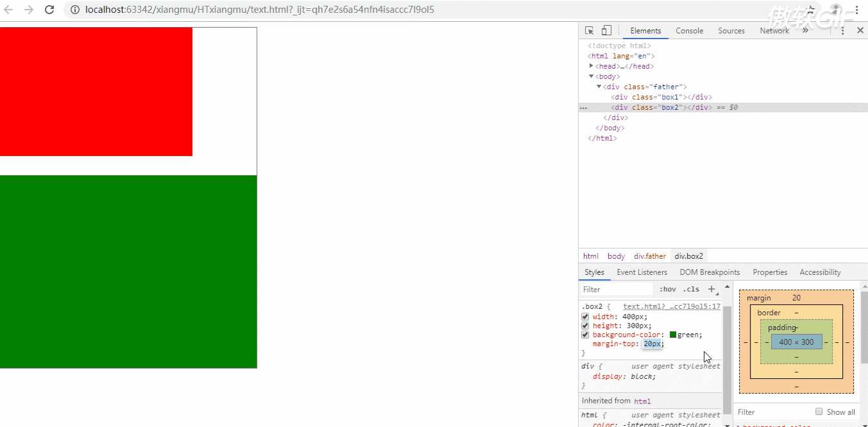The height and width of the screenshot is (427, 868).
Task: Collapse the div.father node
Action: [599, 87]
